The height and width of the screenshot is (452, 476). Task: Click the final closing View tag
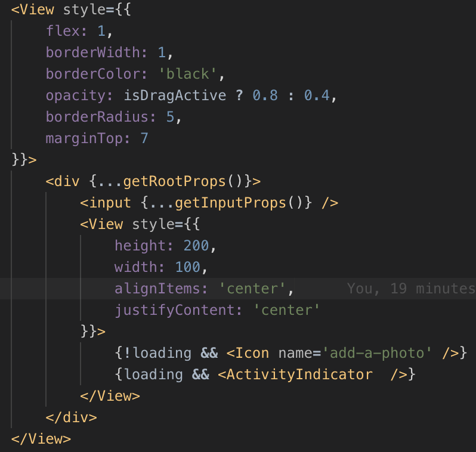[x=41, y=439]
